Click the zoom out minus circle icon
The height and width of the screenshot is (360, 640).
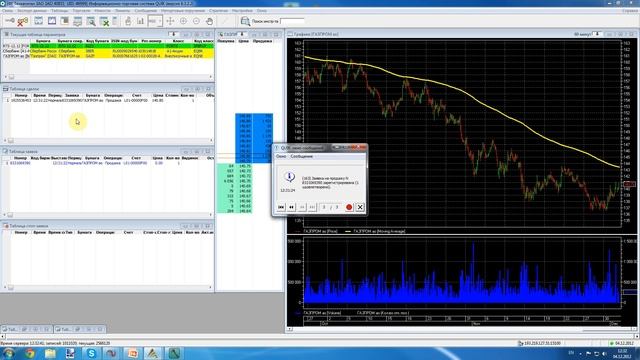[196, 21]
